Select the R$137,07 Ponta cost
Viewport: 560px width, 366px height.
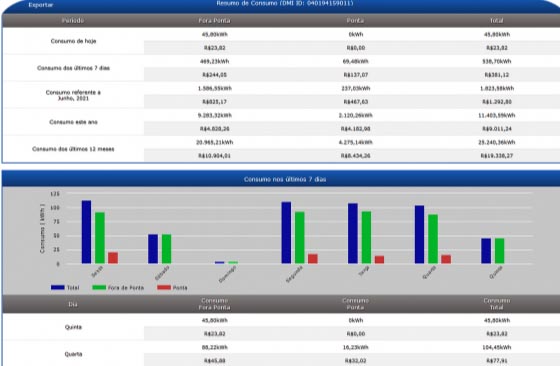coord(356,75)
